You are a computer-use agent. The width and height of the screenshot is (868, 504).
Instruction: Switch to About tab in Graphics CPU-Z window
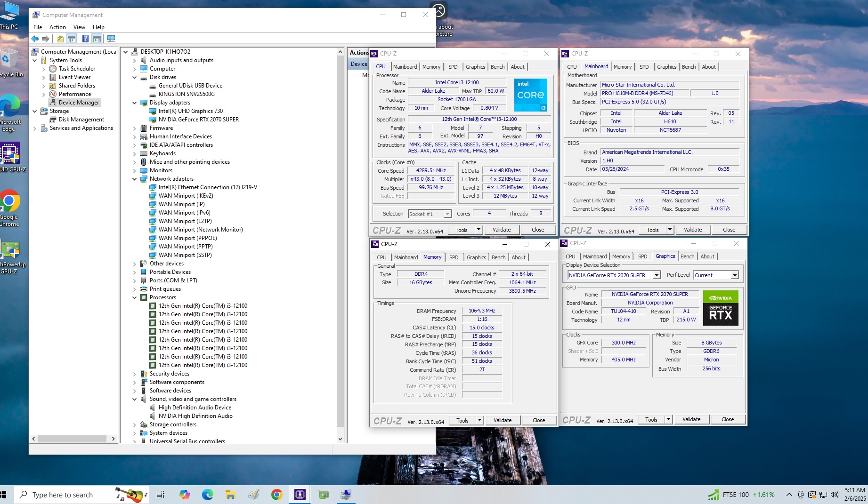[707, 256]
